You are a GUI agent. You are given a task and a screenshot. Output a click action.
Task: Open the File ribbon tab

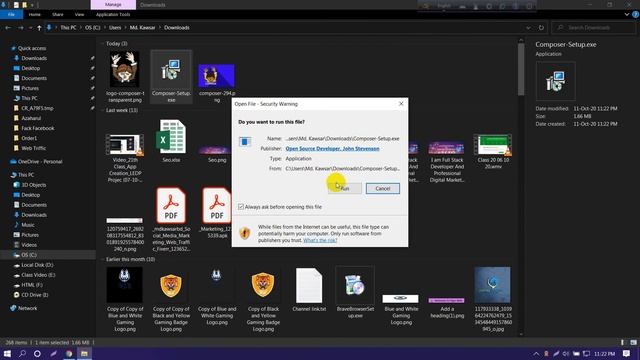point(11,14)
